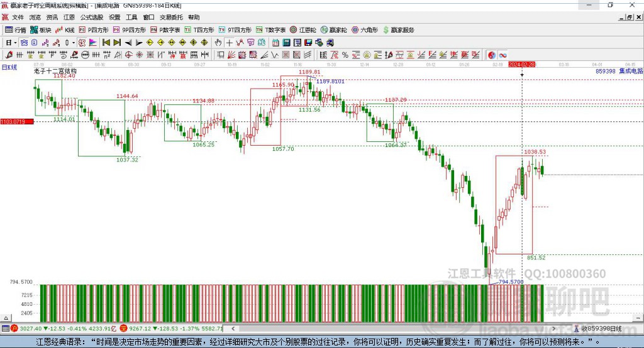Open the P数字表 tool
Viewport: 644px width, 348px height.
coord(165,30)
